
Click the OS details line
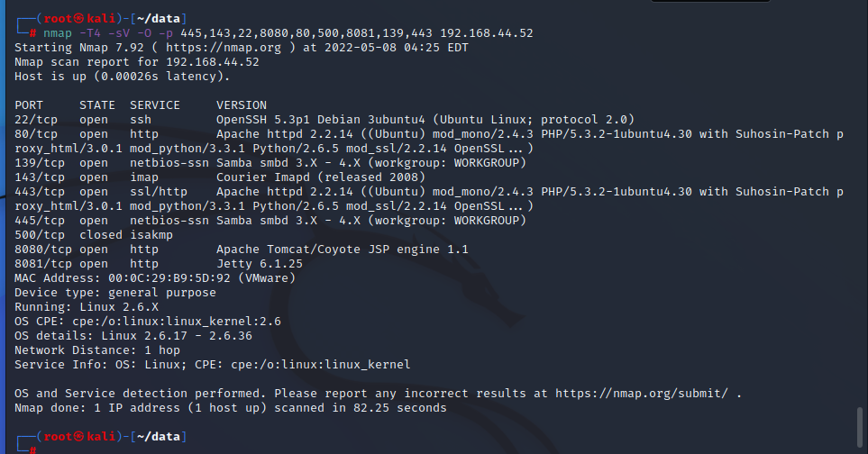[133, 335]
